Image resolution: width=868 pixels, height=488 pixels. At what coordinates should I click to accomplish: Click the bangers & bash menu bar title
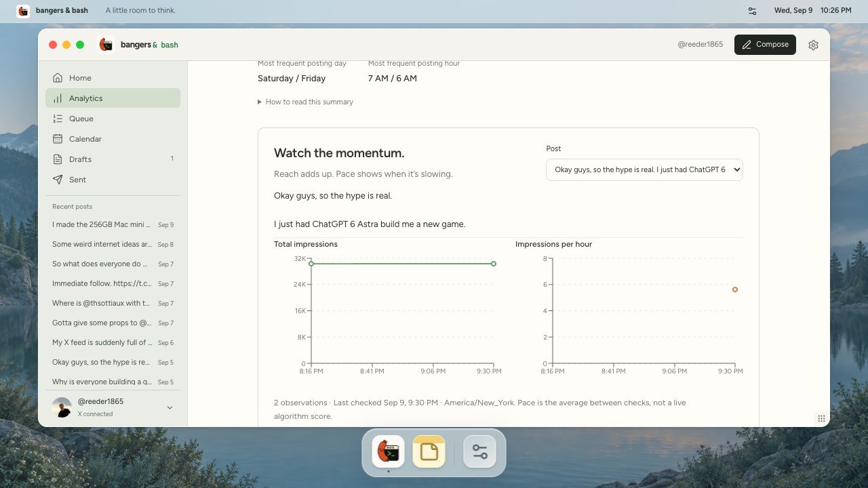62,11
